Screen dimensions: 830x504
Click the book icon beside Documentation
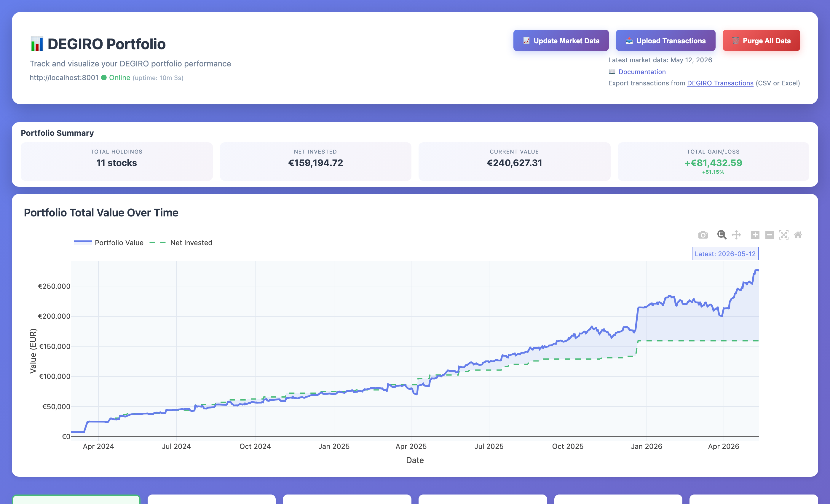[x=612, y=71]
